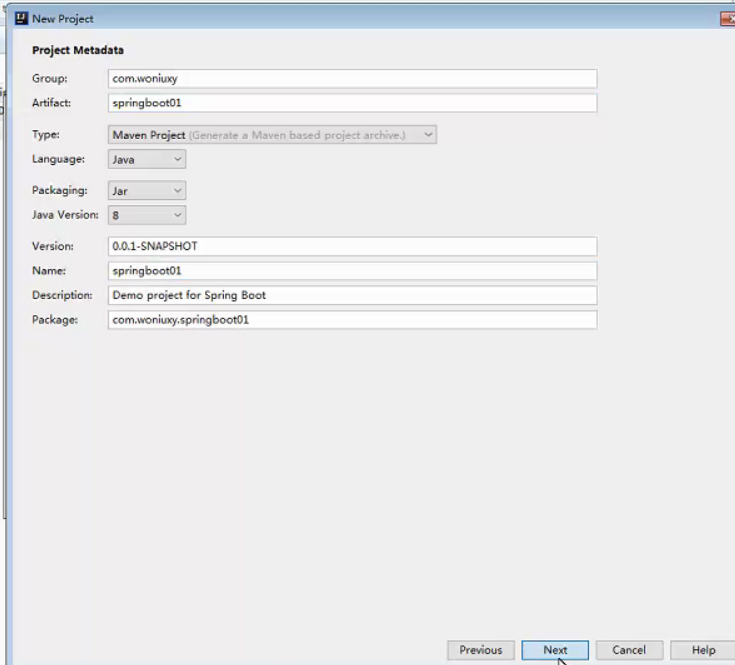Click the Artifact: label

[52, 103]
